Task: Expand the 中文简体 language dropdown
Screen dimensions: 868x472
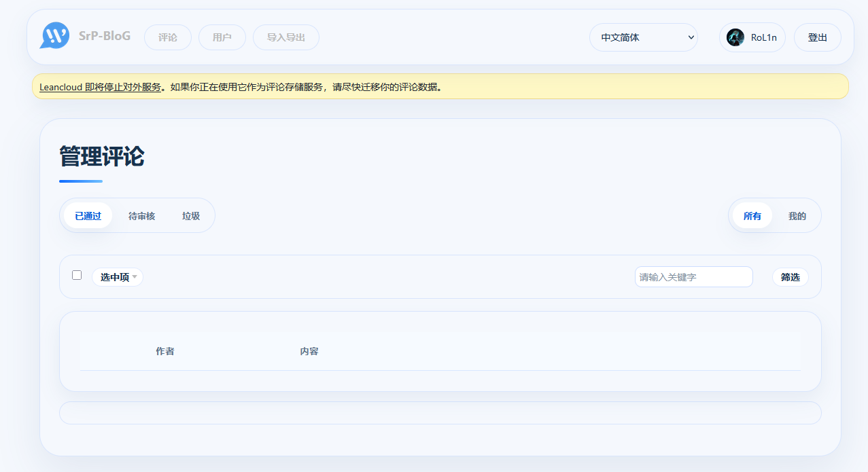Action: pos(644,37)
